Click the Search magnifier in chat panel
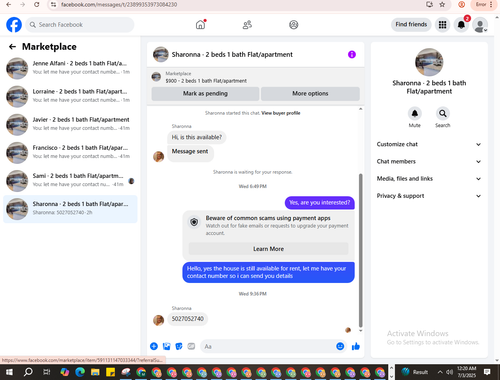 pos(443,114)
